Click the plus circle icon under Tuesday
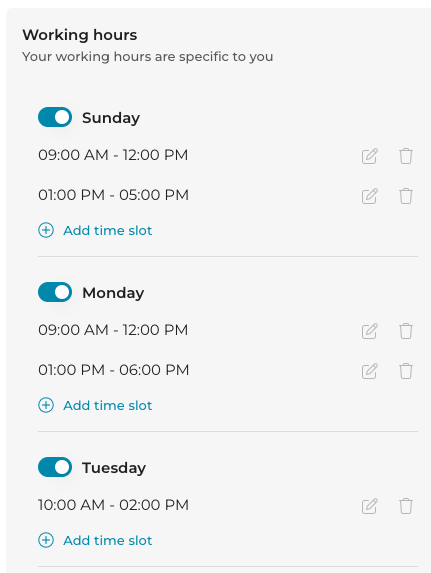 tap(46, 540)
